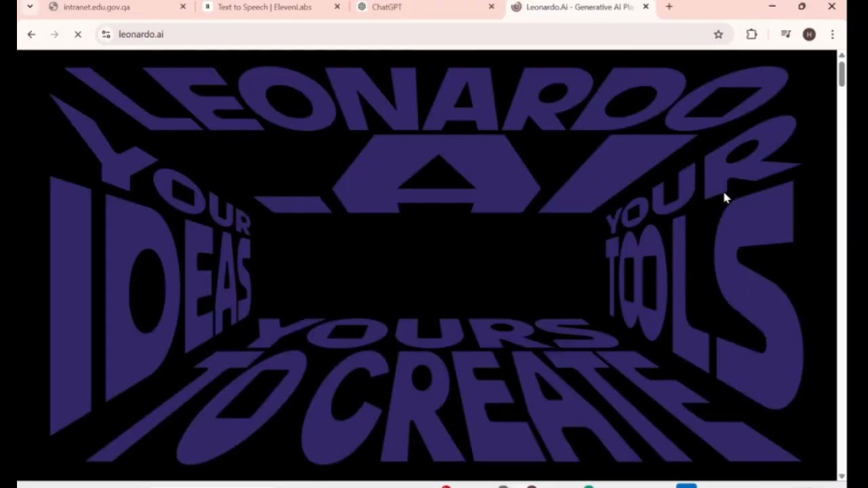
Task: Close the intranet.edu.gov.qa tab
Action: click(x=183, y=7)
